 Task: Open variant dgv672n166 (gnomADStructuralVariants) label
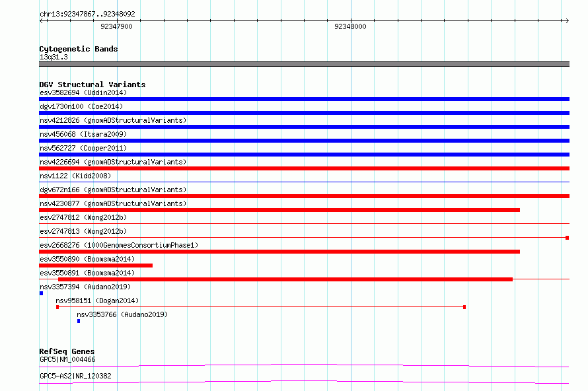[x=113, y=190]
